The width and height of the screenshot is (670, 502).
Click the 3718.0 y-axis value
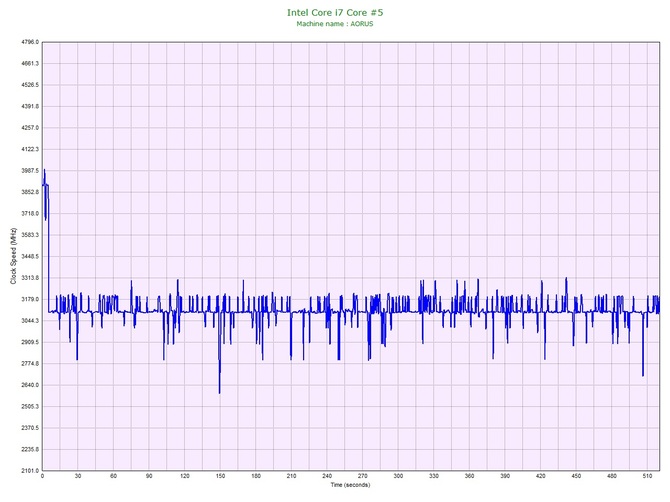click(30, 214)
